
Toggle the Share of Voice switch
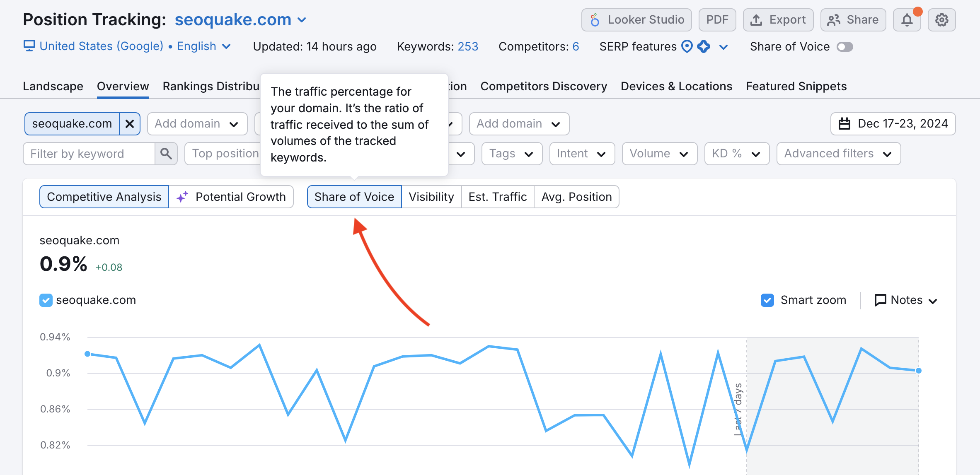845,46
